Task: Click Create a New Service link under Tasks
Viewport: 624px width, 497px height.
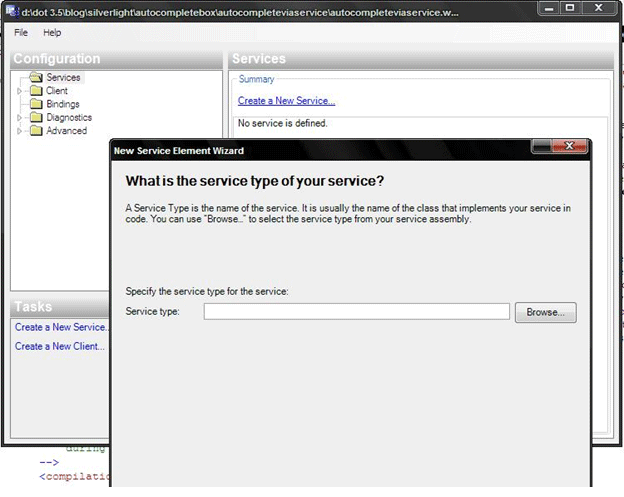Action: pyautogui.click(x=62, y=327)
